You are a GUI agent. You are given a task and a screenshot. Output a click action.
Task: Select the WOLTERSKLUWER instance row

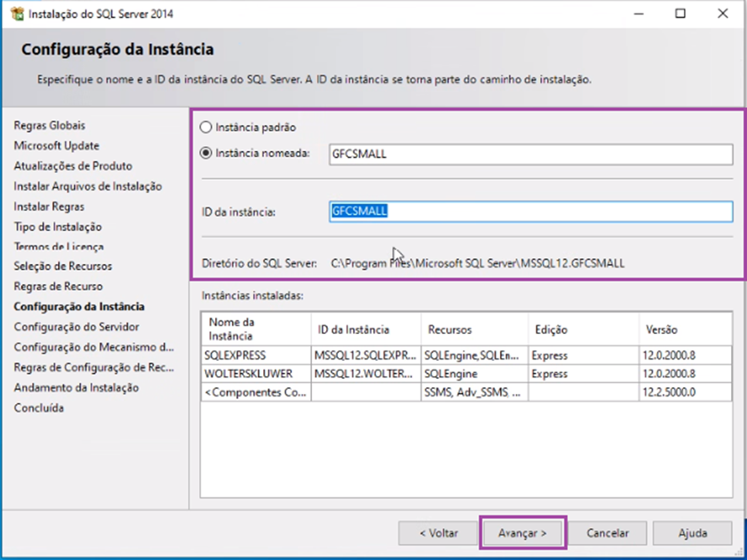(x=466, y=374)
